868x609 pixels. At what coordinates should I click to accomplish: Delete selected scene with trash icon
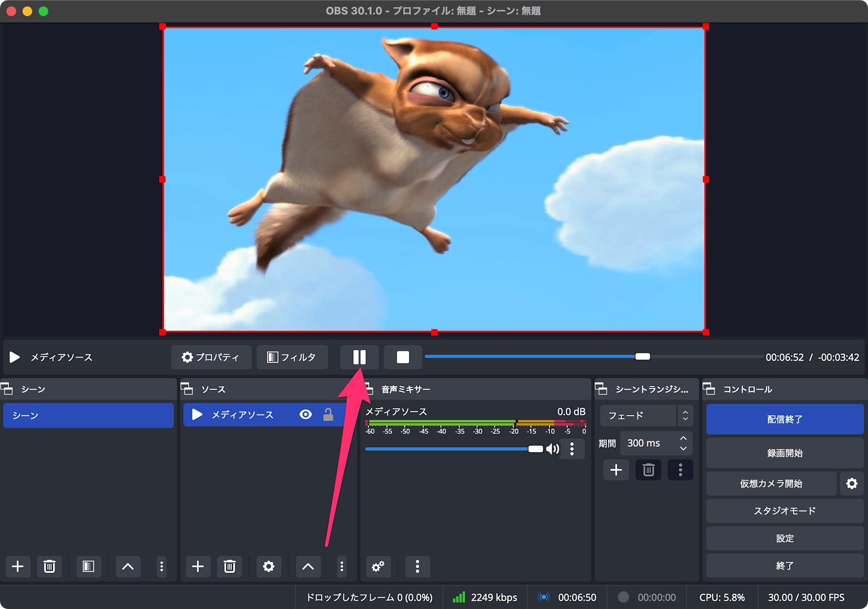pos(49,566)
